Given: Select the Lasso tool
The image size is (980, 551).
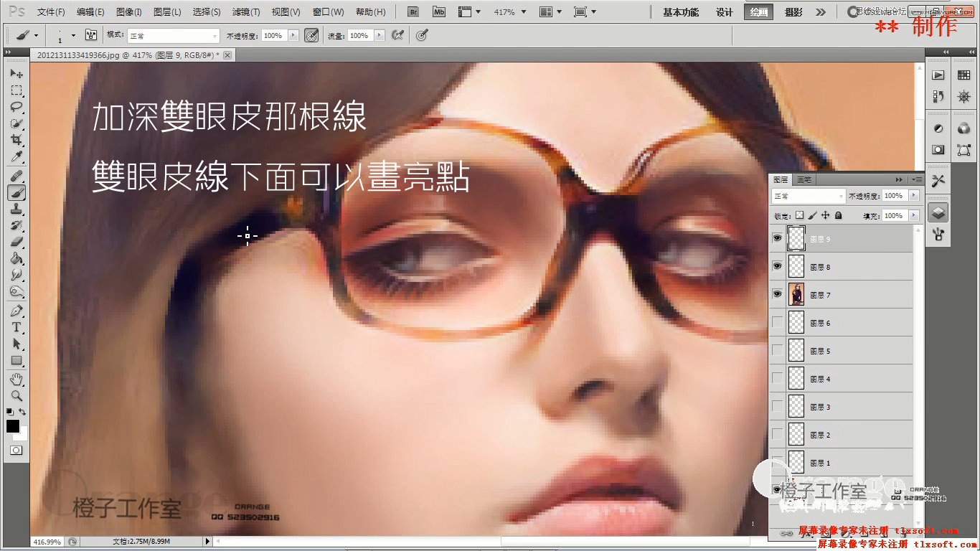Looking at the screenshot, I should pyautogui.click(x=16, y=107).
